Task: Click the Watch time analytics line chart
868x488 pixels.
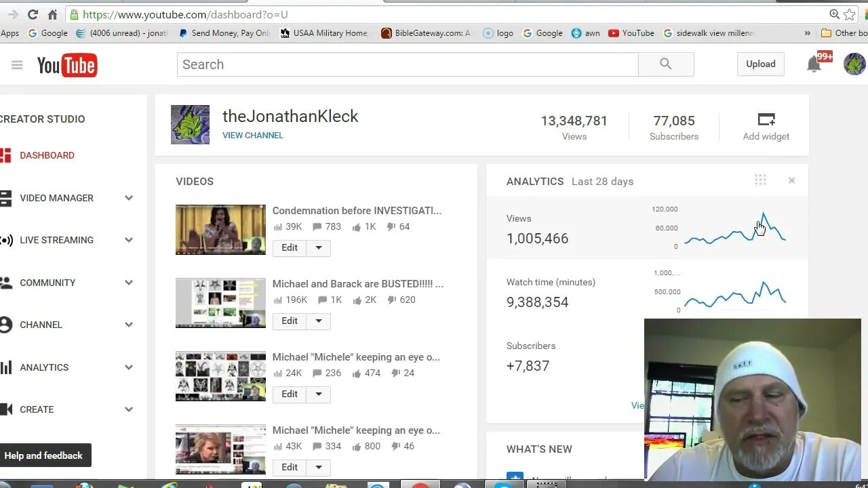Action: click(x=735, y=293)
